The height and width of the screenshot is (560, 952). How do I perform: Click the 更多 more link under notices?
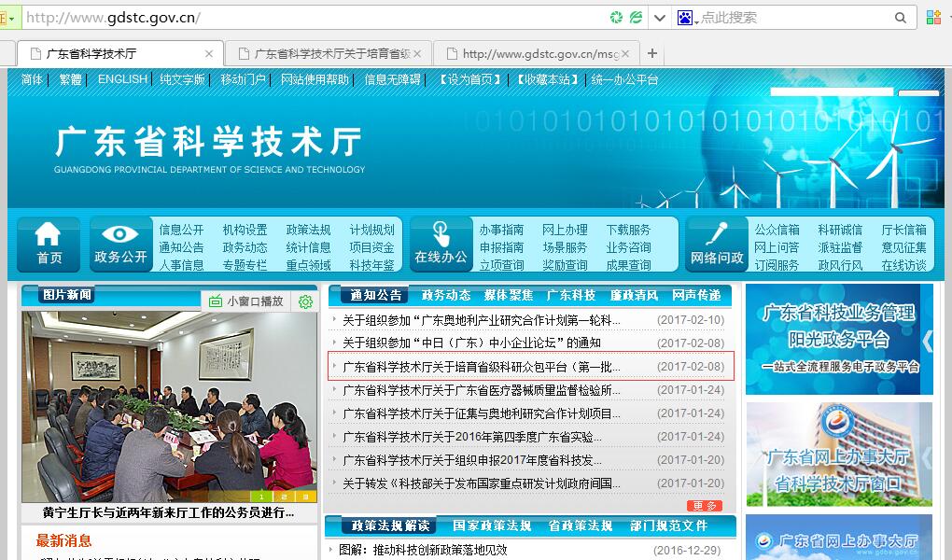coord(704,506)
